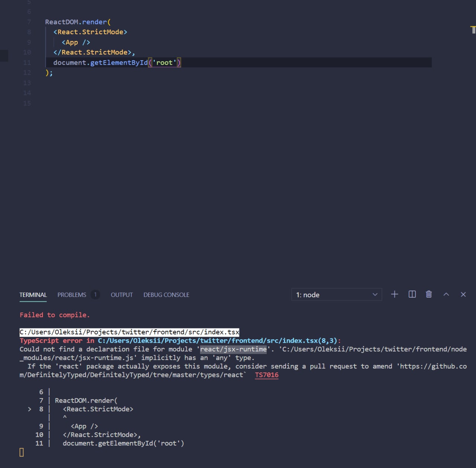Click the overview ruler marker in editor
This screenshot has width=476, height=468.
coord(473,29)
